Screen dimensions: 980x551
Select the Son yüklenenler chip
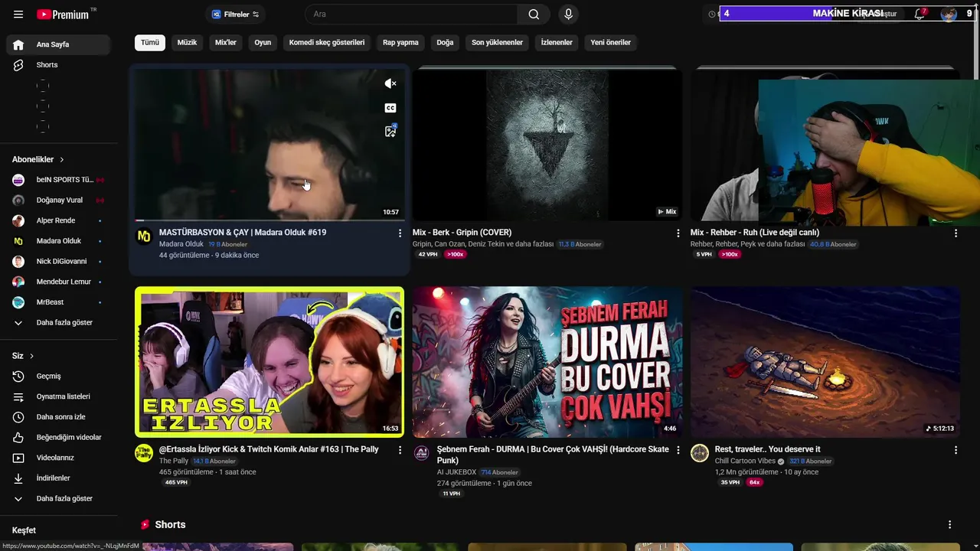pos(497,43)
